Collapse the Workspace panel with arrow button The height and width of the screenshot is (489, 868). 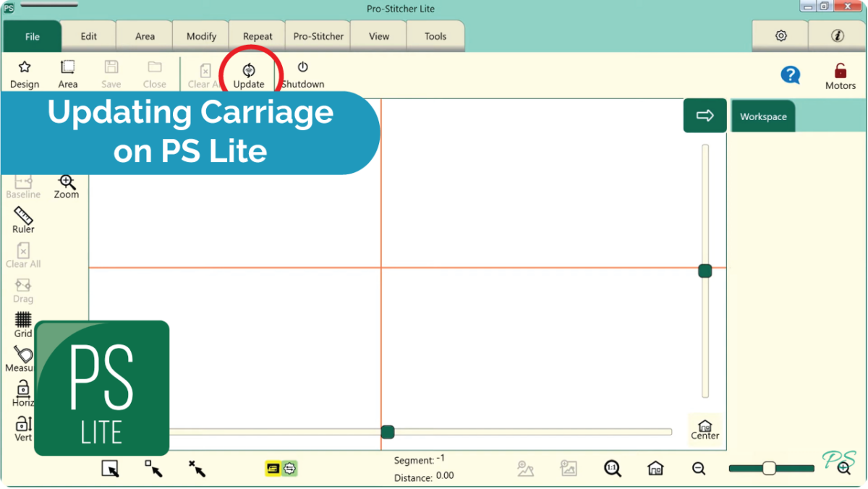[705, 116]
